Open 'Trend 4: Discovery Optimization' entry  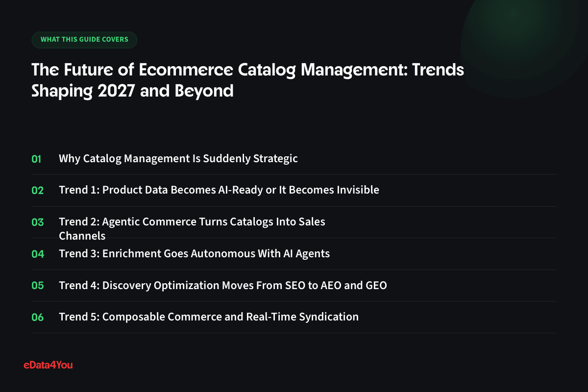[x=223, y=285]
